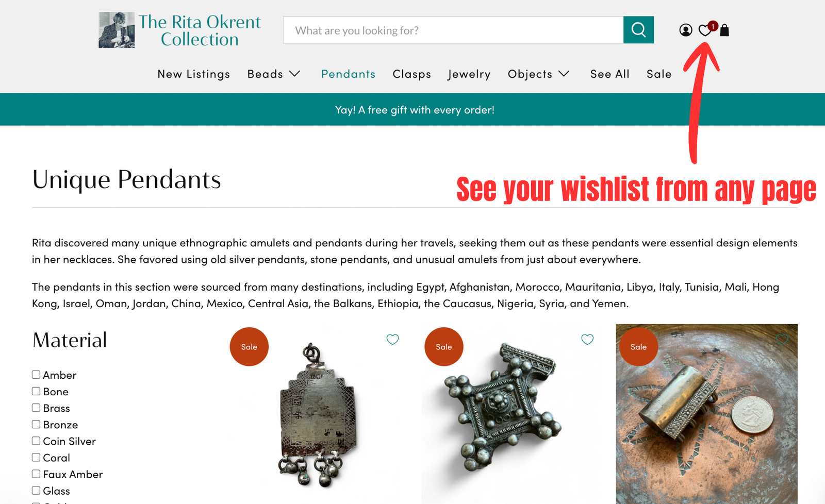
Task: Select the Faux Amber checkbox
Action: (x=36, y=474)
